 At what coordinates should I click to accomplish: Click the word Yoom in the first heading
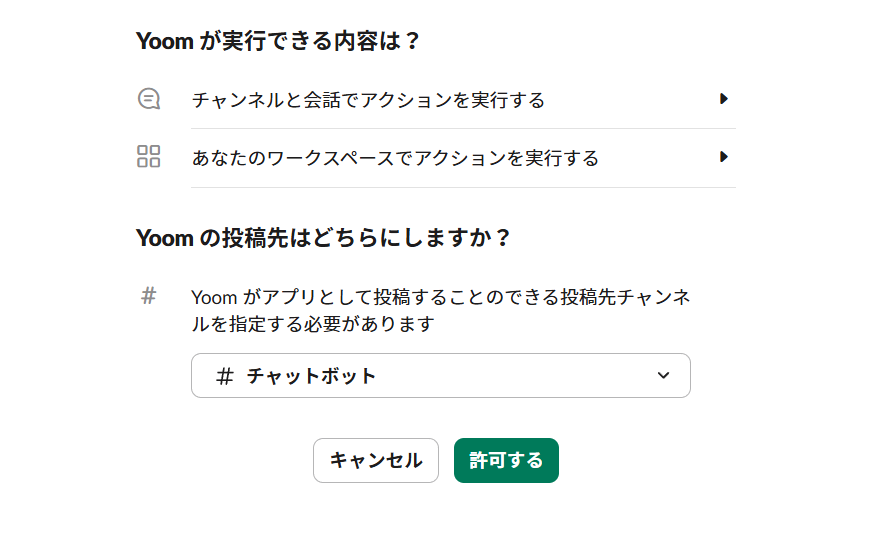(163, 42)
